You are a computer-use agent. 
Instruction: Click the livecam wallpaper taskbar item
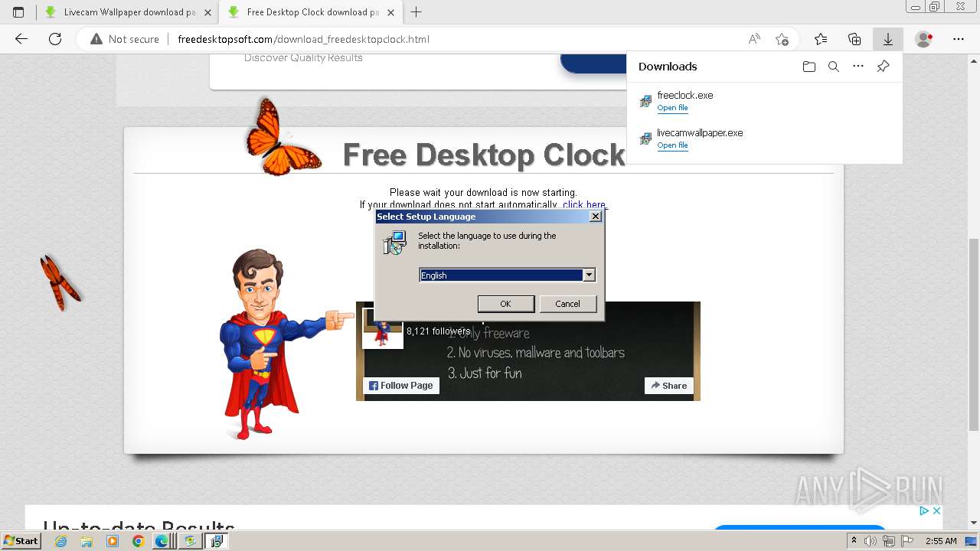click(190, 541)
